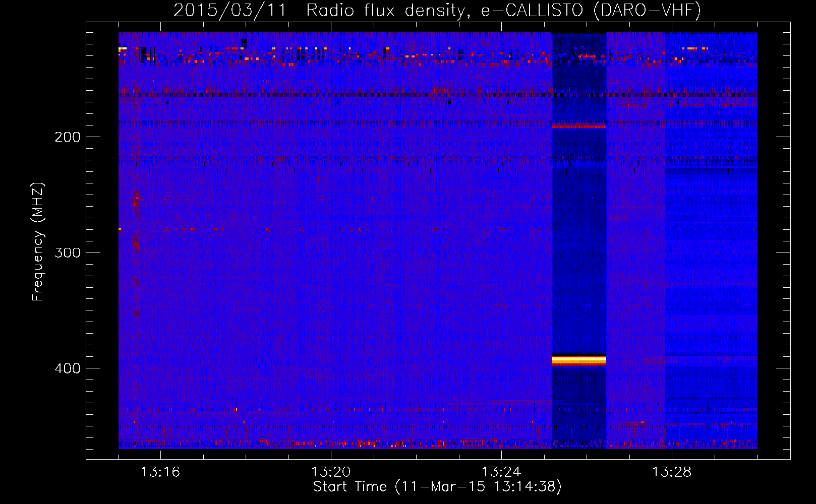Click the bright yellow-white band near 400 MHz
816x504 pixels.
tap(579, 360)
